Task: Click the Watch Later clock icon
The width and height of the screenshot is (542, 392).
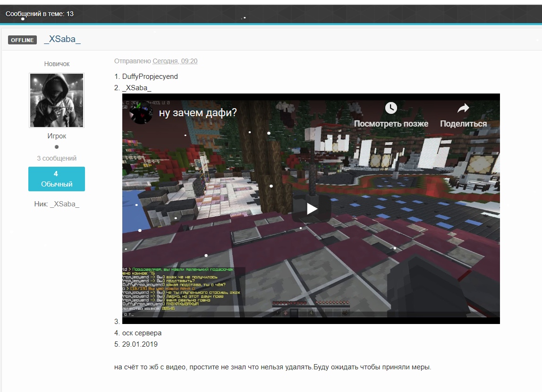Action: coord(391,108)
